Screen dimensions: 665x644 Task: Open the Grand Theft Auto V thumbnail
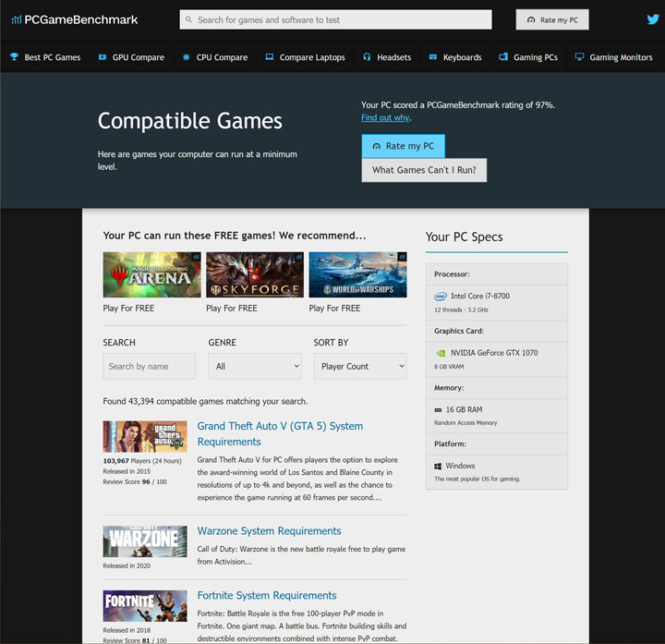tap(145, 436)
